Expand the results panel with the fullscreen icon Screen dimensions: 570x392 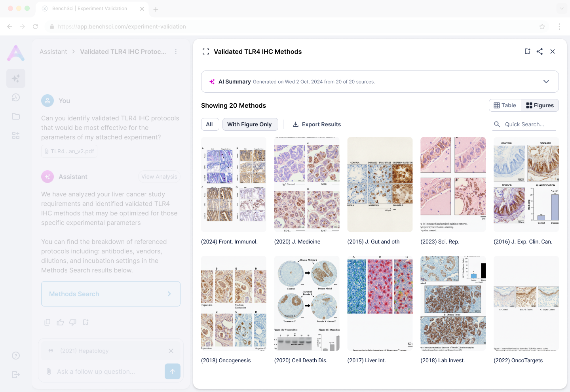point(205,51)
